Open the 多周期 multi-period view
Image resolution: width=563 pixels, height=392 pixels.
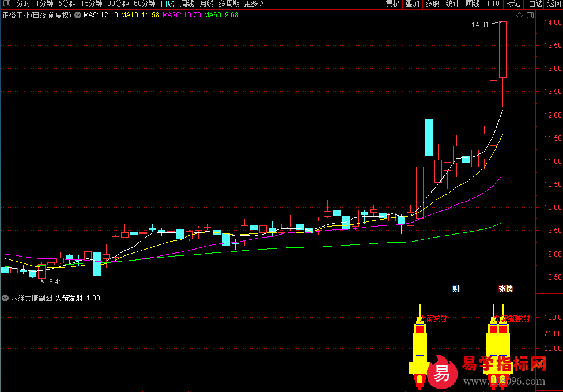229,4
